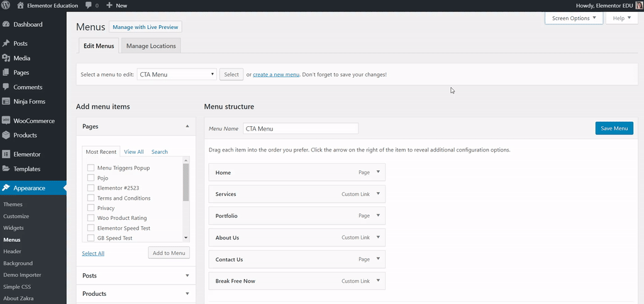Click the Save Menu button
644x304 pixels.
pyautogui.click(x=614, y=128)
